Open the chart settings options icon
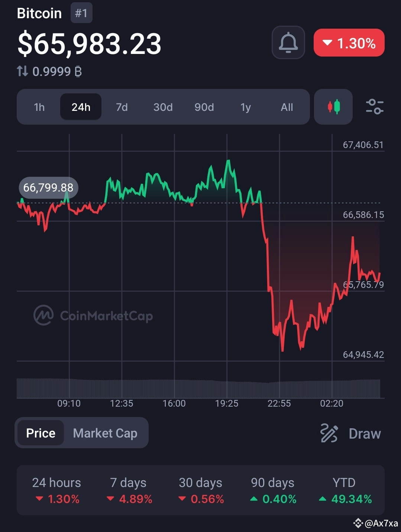401x532 pixels. tap(375, 107)
